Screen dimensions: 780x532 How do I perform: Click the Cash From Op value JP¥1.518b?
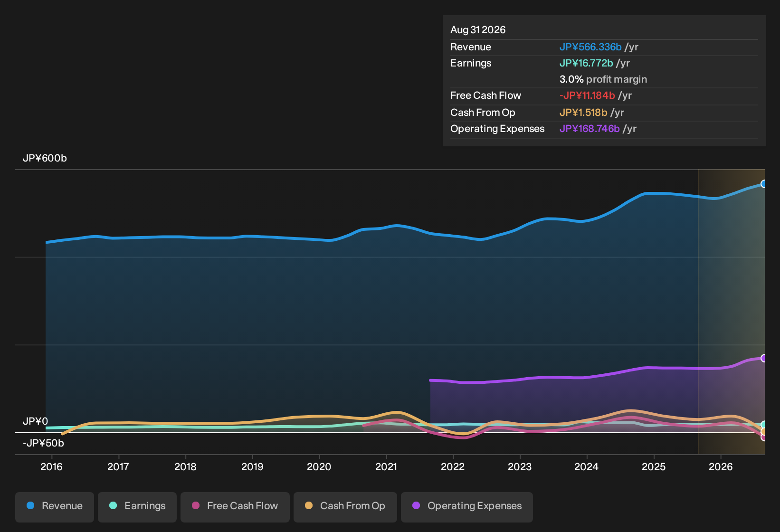click(x=583, y=113)
